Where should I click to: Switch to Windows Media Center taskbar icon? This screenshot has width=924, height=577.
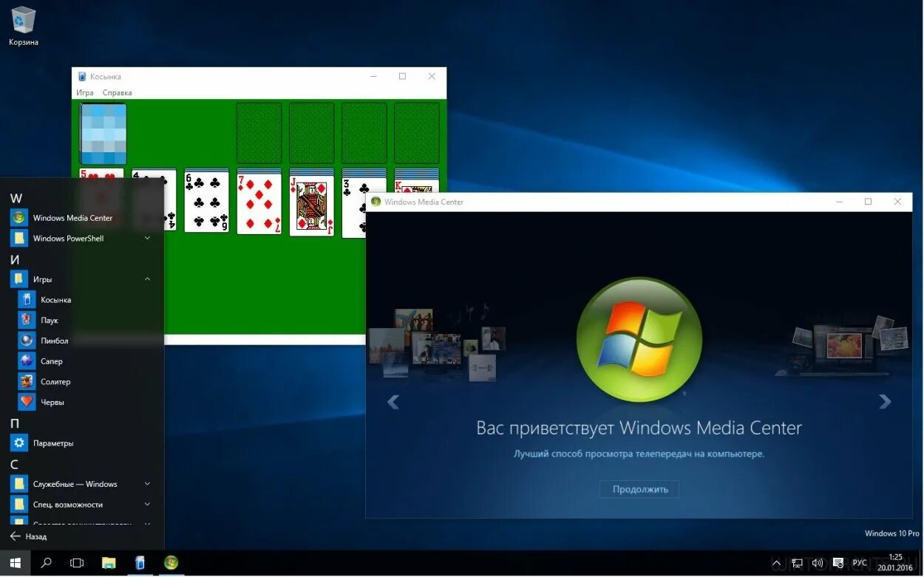click(x=171, y=563)
